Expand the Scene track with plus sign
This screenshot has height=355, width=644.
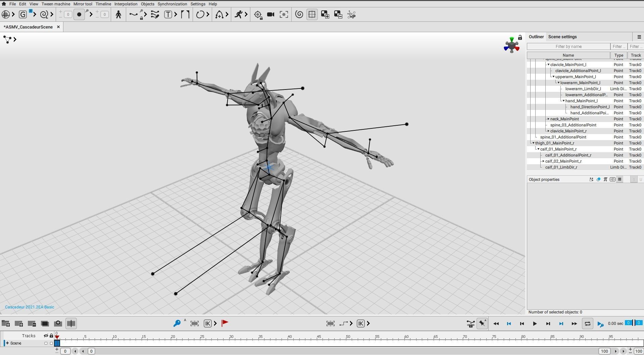point(7,343)
